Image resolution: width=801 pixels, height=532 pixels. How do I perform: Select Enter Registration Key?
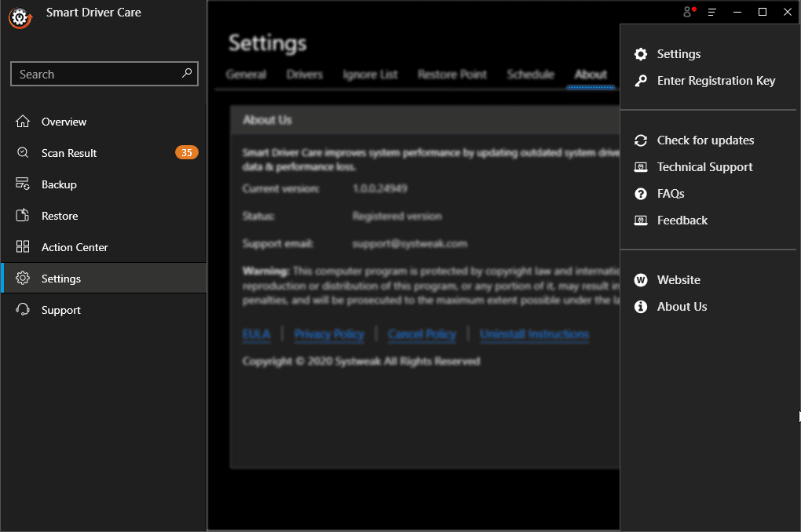[x=716, y=81]
